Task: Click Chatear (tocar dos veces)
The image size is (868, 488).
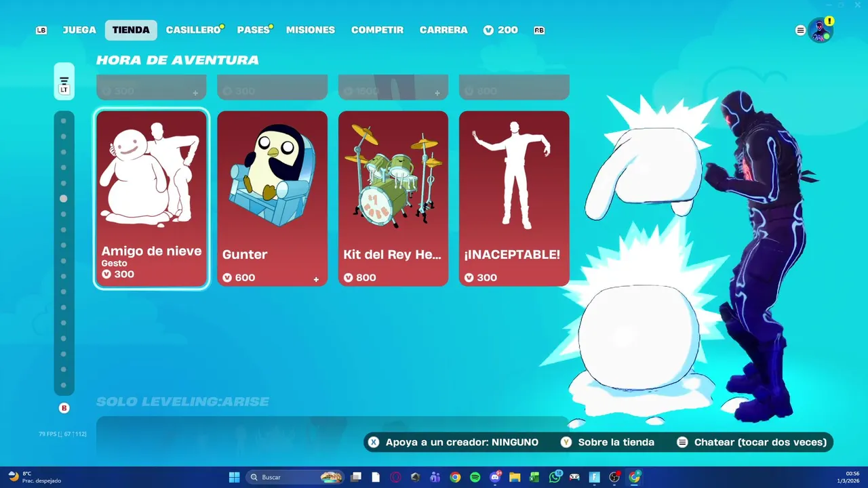Action: coord(760,442)
